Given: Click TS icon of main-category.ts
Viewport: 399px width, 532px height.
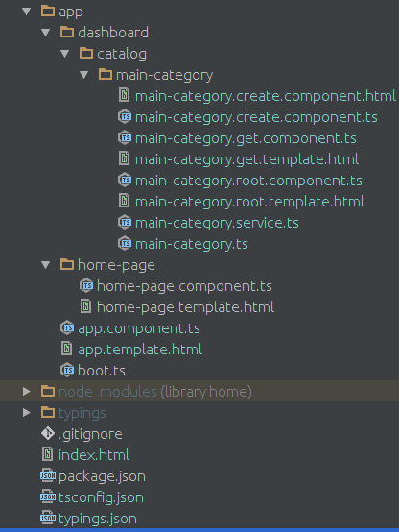Looking at the screenshot, I should [125, 243].
